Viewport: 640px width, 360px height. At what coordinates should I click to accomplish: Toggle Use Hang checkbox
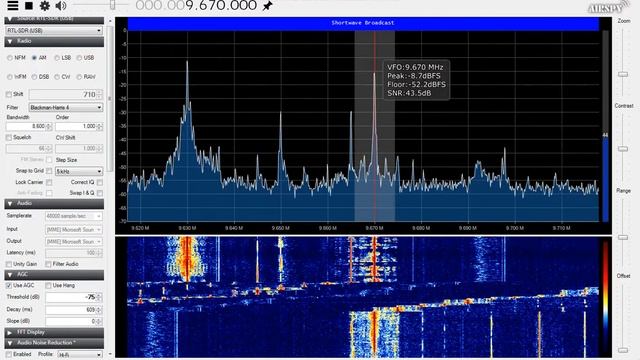(x=49, y=285)
